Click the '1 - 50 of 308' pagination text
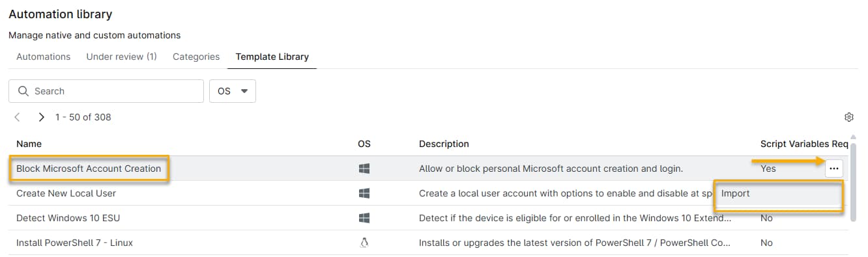 [83, 117]
